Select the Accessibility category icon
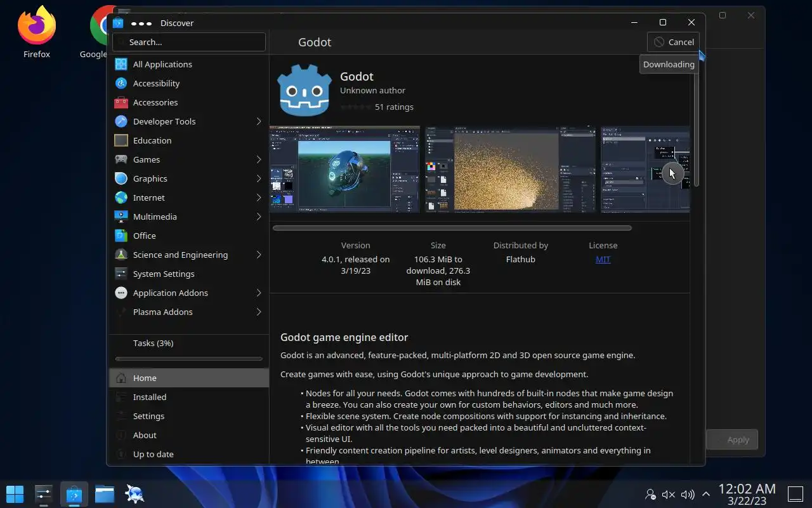The height and width of the screenshot is (508, 812). click(x=121, y=83)
